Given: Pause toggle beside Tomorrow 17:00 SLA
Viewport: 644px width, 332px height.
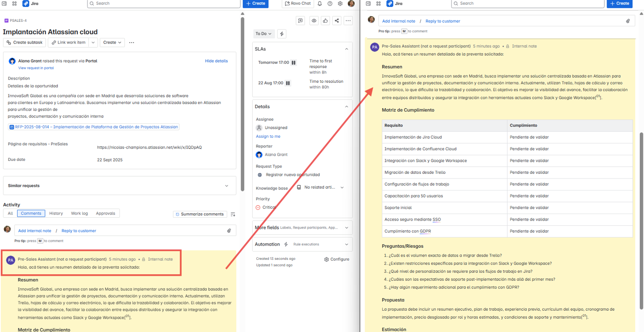Looking at the screenshot, I should point(294,63).
